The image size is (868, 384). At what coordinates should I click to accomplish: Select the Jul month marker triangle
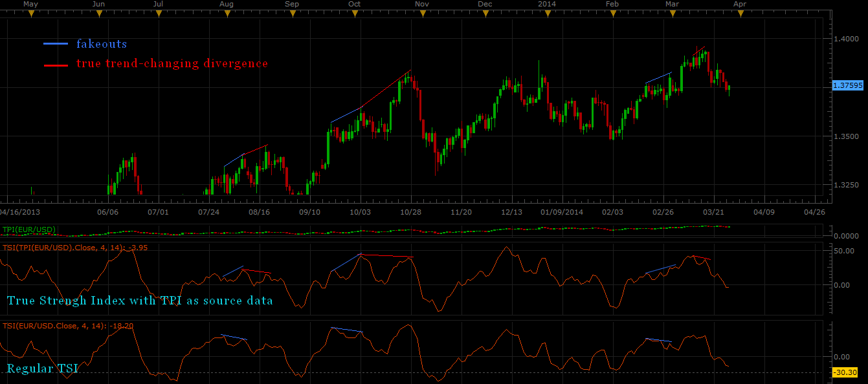click(158, 13)
